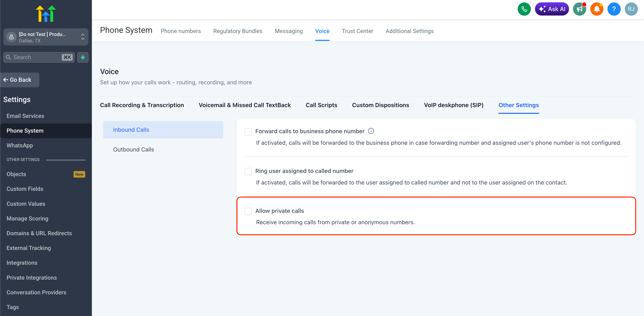Tick the Allow private calls checkbox

248,211
